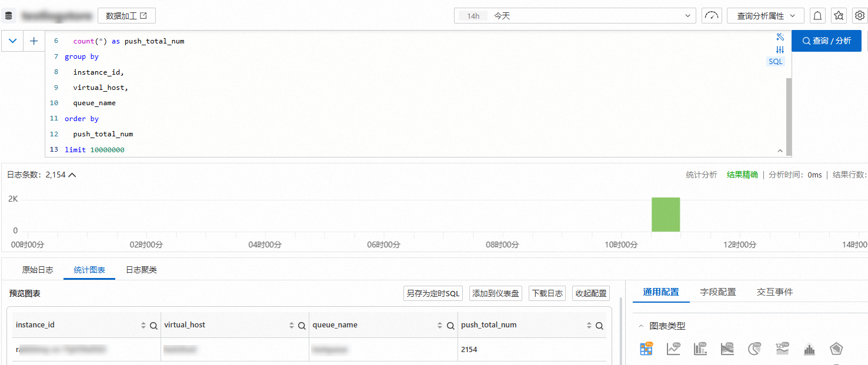Select the bar chart type icon
Viewport: 868px width, 365px height.
700,349
